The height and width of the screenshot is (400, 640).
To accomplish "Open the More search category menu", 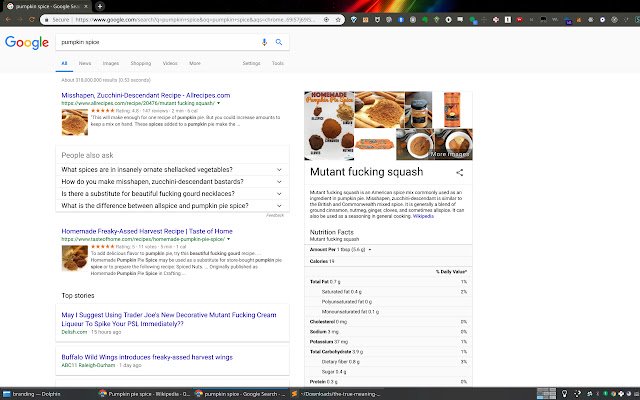I will 195,63.
